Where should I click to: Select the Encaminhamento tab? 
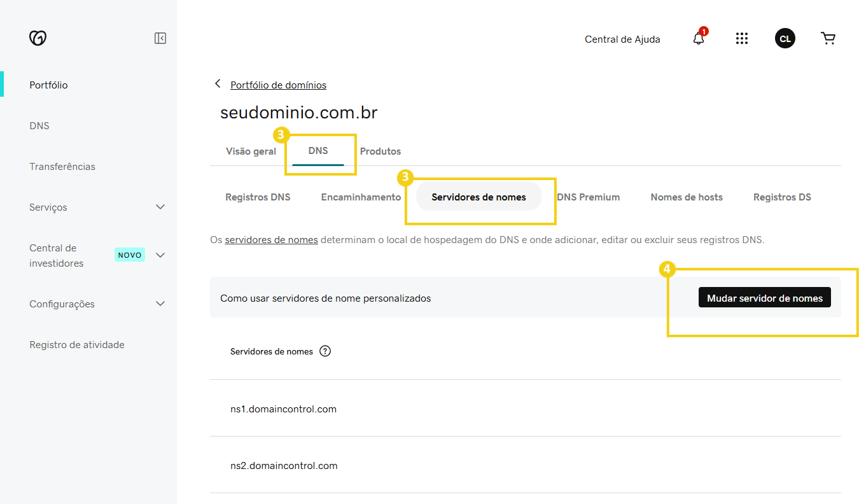coord(361,197)
